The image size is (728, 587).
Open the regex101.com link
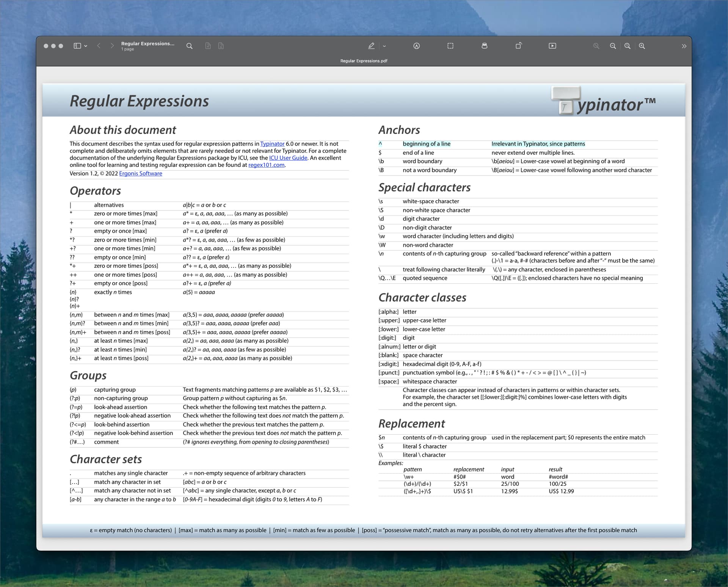coord(266,165)
